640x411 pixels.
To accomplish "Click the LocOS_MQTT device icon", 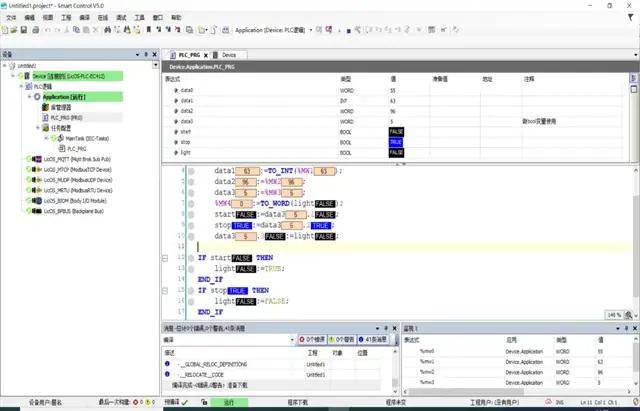I will click(x=38, y=158).
